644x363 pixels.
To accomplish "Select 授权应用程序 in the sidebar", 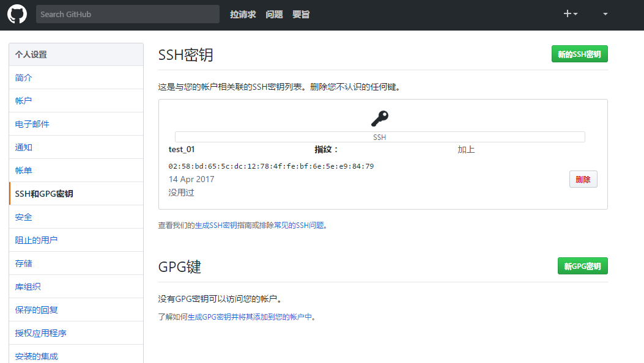I will 42,333.
